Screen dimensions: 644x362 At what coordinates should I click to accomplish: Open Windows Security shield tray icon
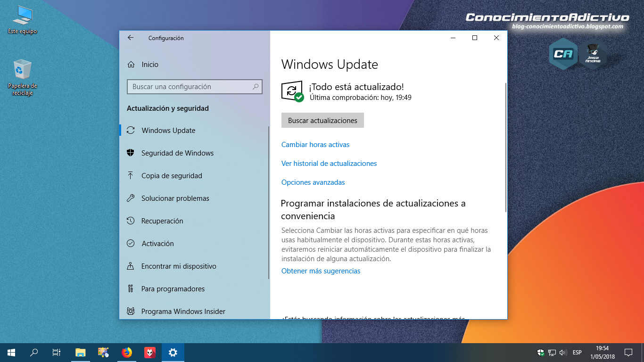(541, 353)
